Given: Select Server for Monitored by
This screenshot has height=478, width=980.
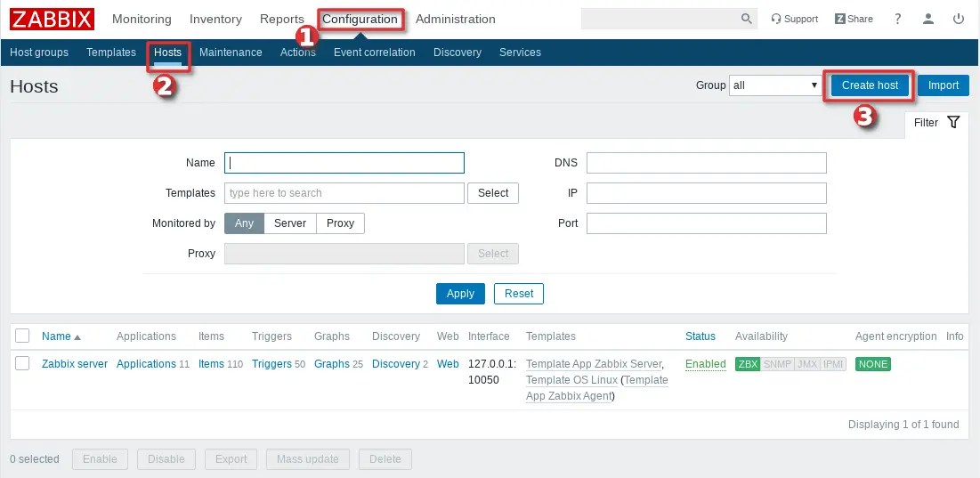Looking at the screenshot, I should point(290,223).
